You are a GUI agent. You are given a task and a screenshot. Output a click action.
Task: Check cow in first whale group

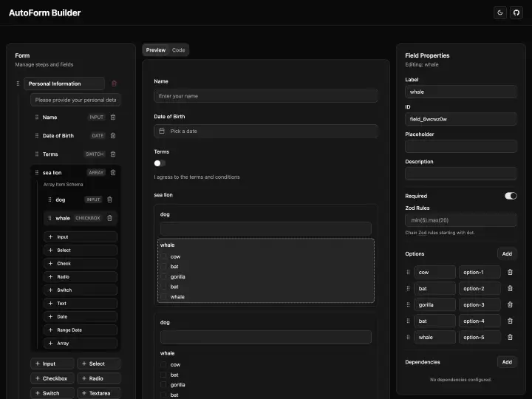pos(163,256)
